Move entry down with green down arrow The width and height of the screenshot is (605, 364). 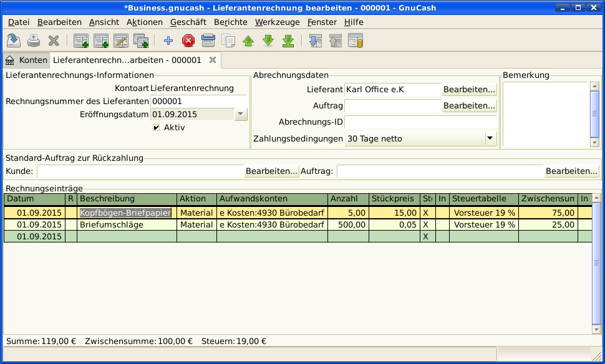point(268,41)
